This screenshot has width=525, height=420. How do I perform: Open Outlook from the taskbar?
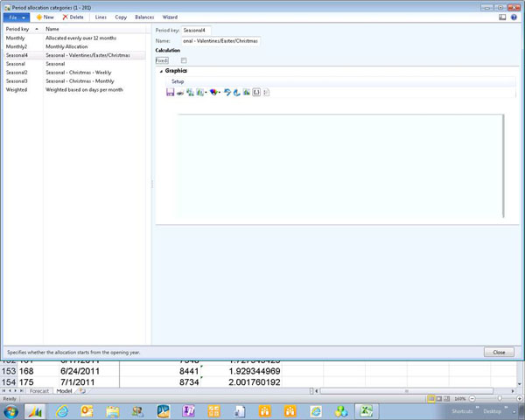click(x=87, y=411)
